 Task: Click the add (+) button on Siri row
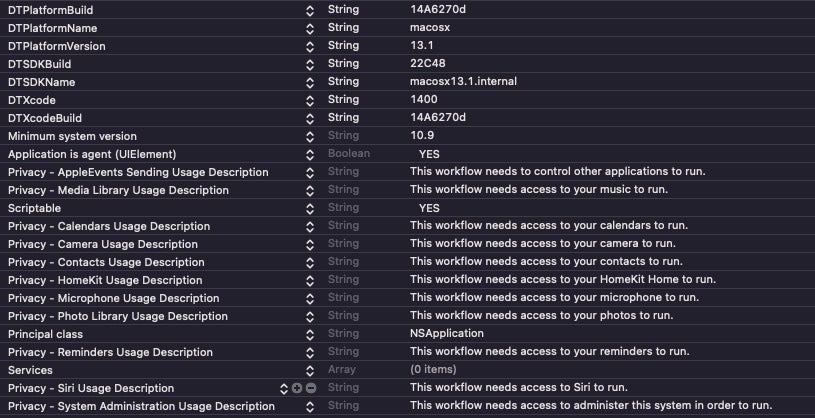click(297, 388)
